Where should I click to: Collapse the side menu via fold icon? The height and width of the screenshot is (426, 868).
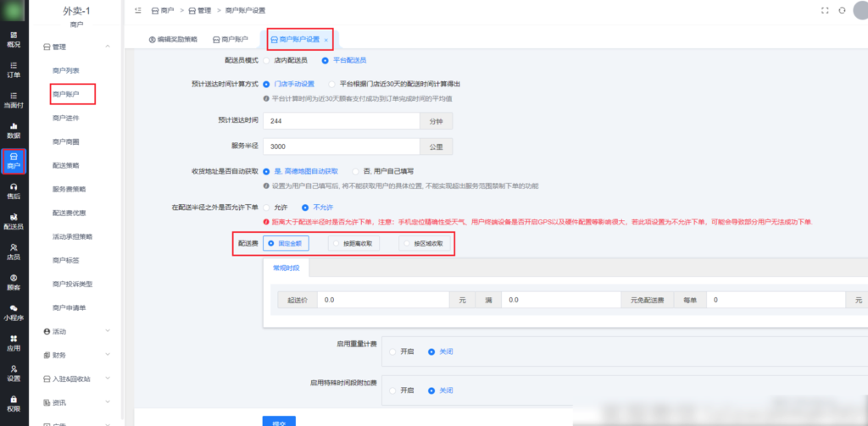tap(138, 10)
